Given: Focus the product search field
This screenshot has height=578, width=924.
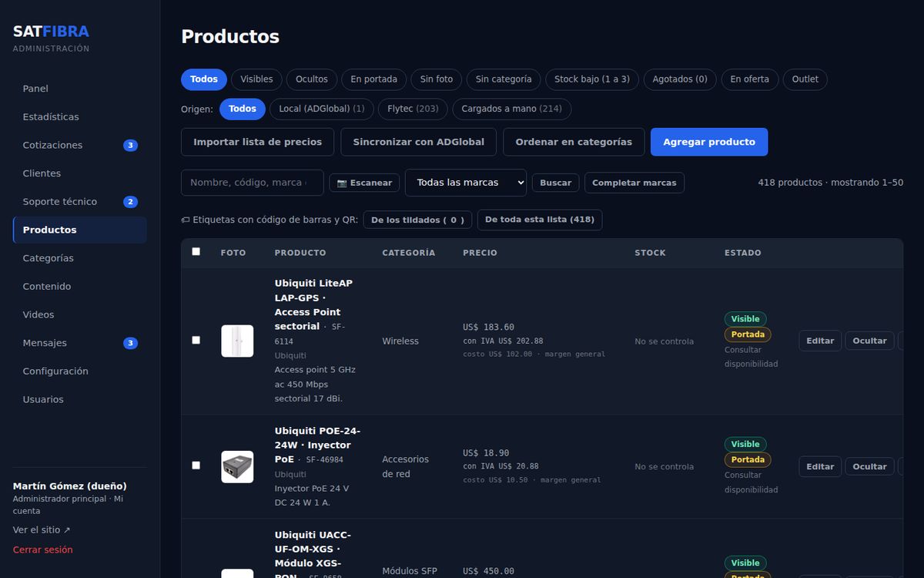Looking at the screenshot, I should coord(253,183).
